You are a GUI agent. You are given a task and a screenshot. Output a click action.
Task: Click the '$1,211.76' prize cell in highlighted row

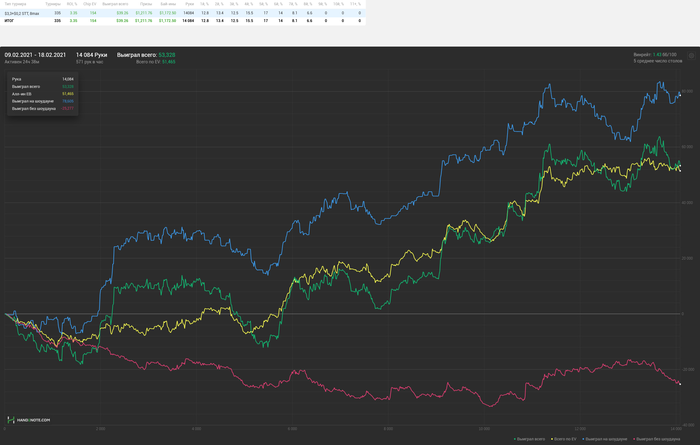[144, 13]
